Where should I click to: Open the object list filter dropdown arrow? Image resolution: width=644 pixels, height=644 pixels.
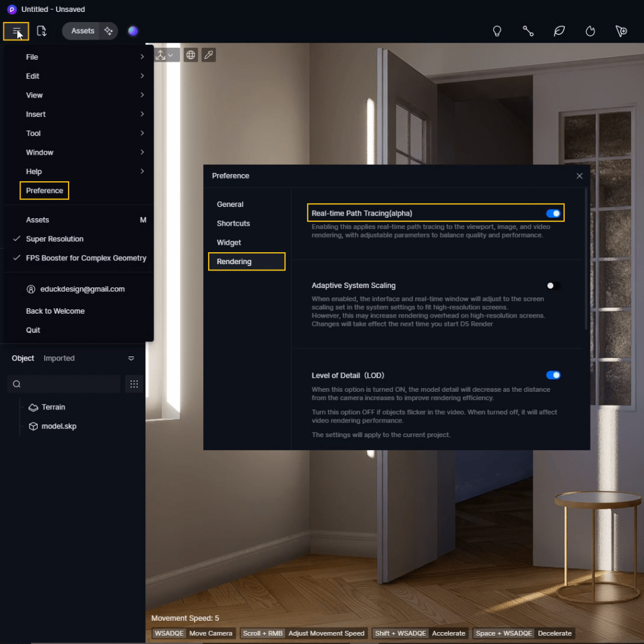click(131, 358)
